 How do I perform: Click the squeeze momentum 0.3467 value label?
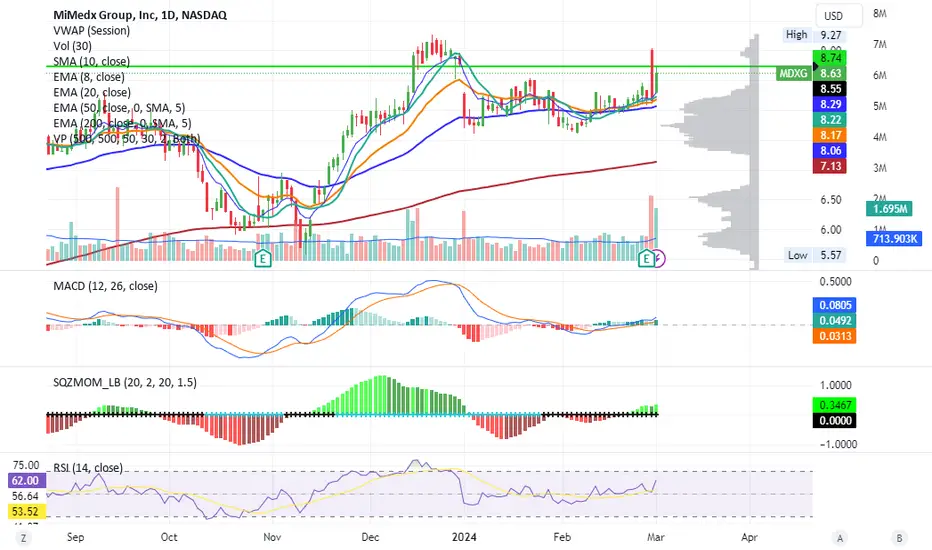[x=835, y=405]
